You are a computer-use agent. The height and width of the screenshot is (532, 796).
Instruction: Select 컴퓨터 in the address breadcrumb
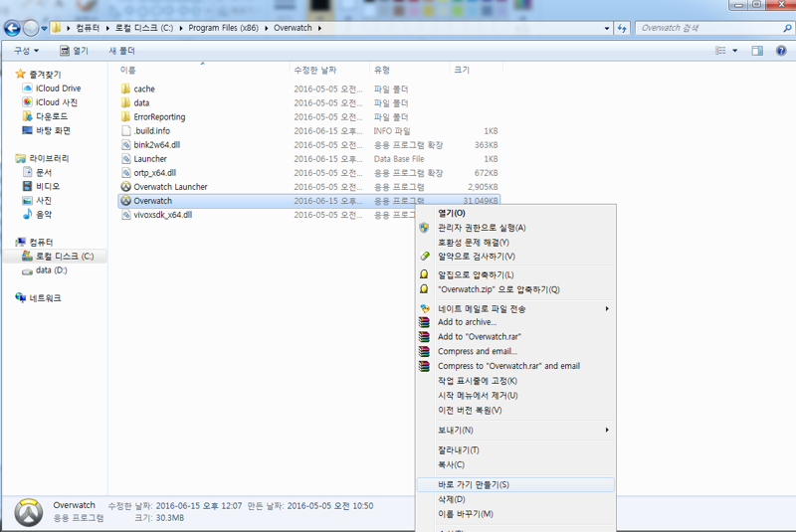(88, 28)
